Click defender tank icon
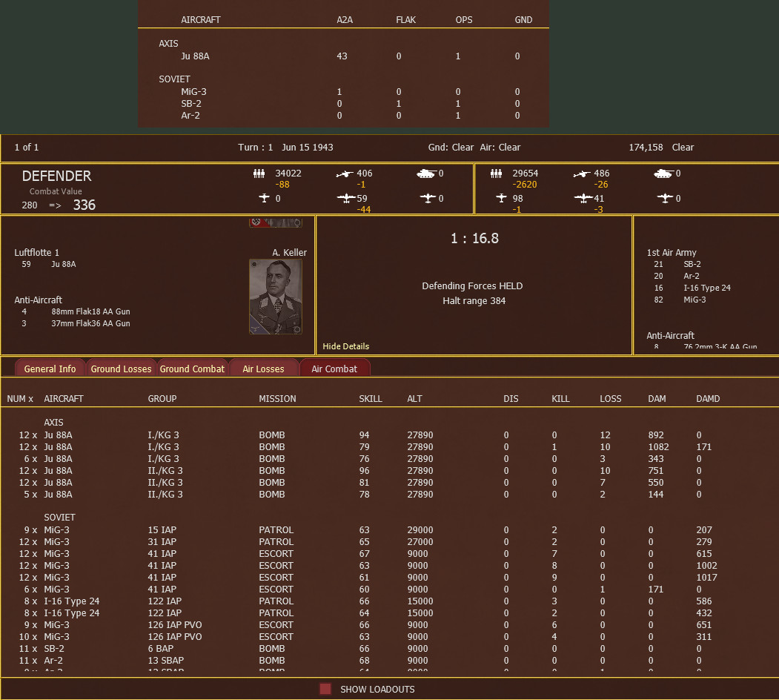The height and width of the screenshot is (700, 779). pyautogui.click(x=425, y=174)
